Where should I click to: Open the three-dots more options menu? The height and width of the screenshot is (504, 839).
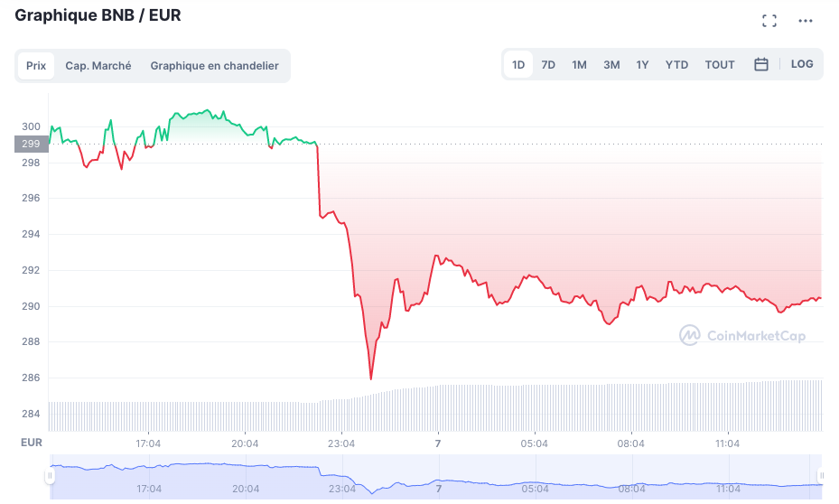(806, 21)
